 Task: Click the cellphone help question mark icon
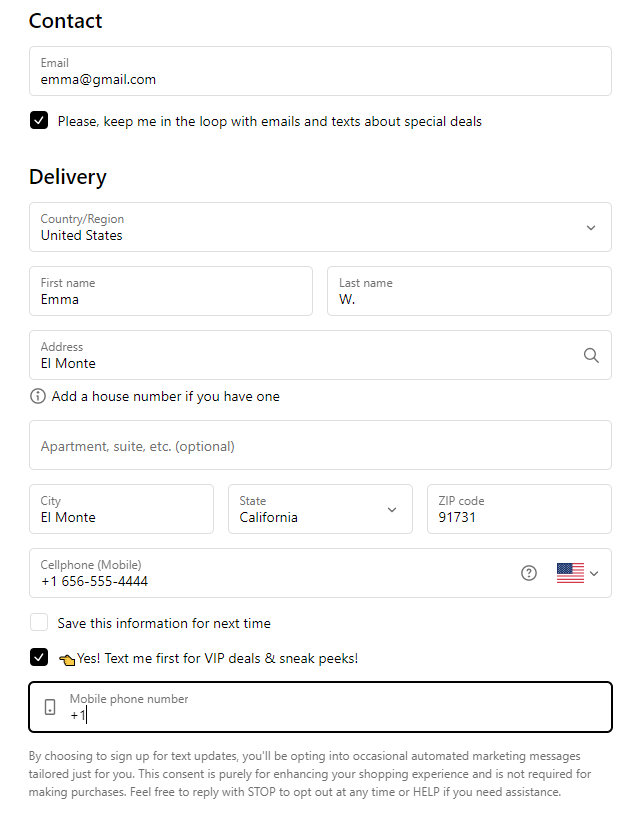point(529,573)
